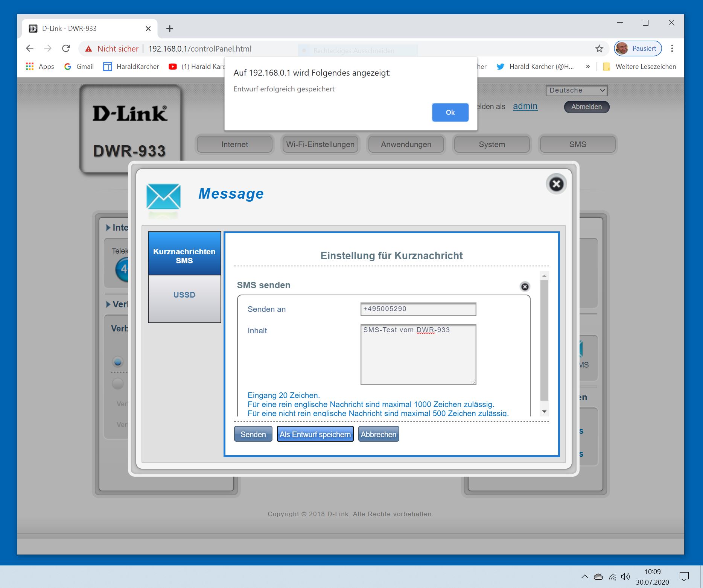Image resolution: width=703 pixels, height=588 pixels.
Task: Open the Anwendungen menu
Action: click(406, 144)
